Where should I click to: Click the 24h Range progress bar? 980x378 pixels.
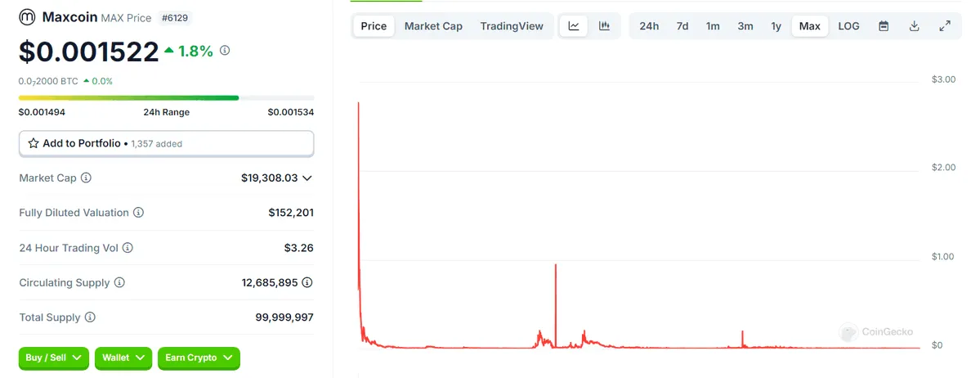(166, 98)
